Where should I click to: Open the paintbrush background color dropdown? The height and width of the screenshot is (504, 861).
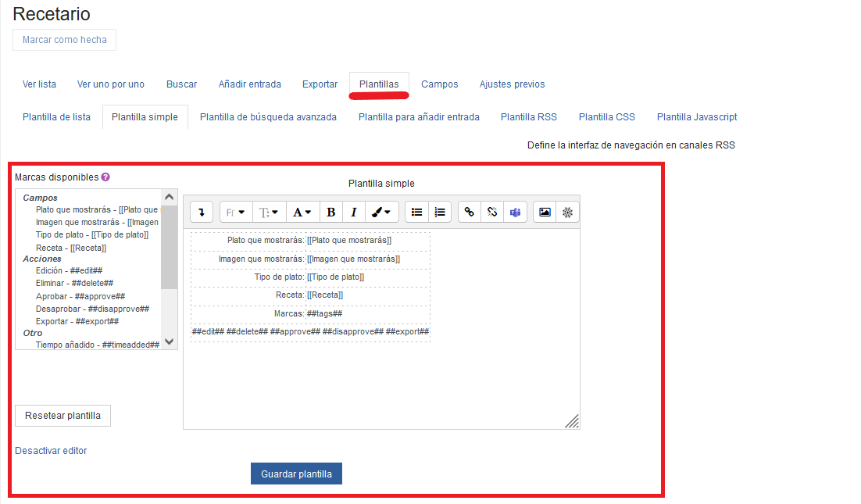pyautogui.click(x=382, y=212)
